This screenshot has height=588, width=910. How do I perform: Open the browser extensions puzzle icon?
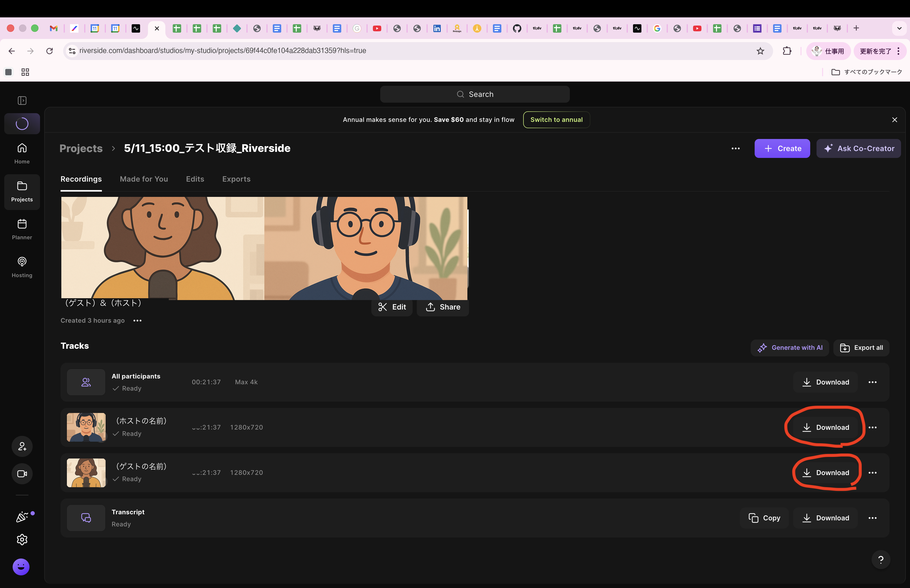click(787, 51)
